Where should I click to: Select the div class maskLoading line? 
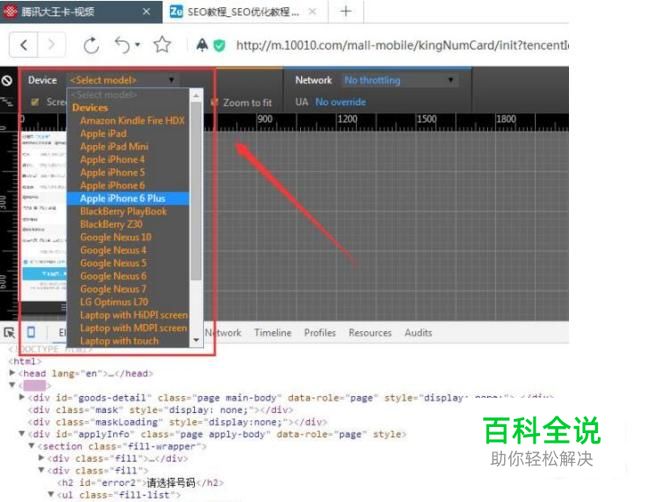click(177, 422)
